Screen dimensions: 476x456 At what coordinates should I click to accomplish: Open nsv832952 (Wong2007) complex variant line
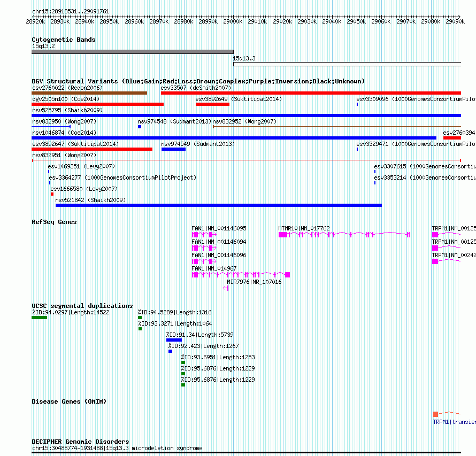pos(337,127)
